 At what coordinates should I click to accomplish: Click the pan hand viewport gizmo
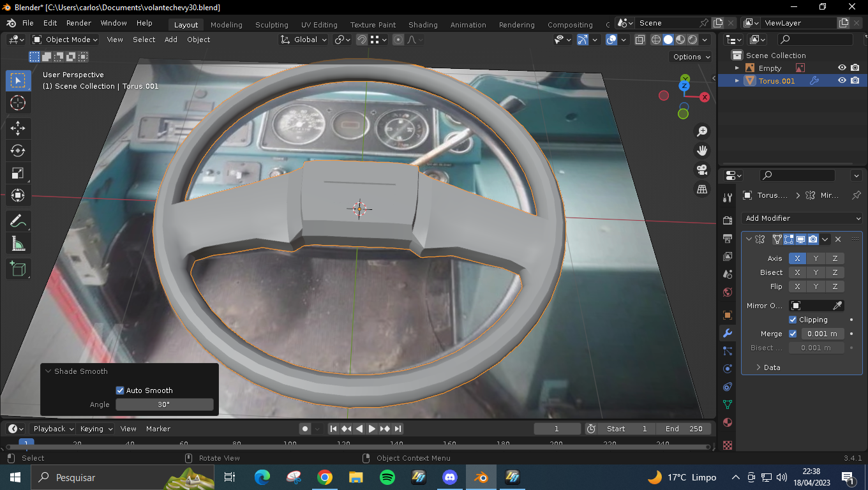[x=702, y=151]
